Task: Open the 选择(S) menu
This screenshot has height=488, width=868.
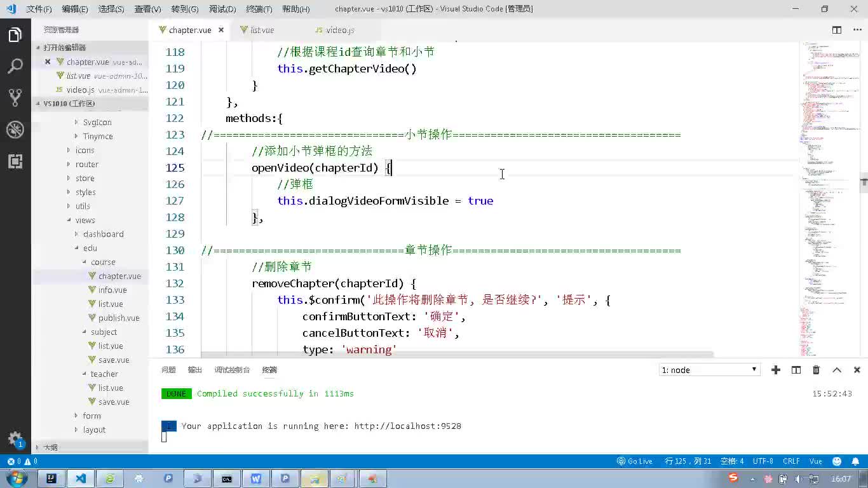Action: pos(111,9)
